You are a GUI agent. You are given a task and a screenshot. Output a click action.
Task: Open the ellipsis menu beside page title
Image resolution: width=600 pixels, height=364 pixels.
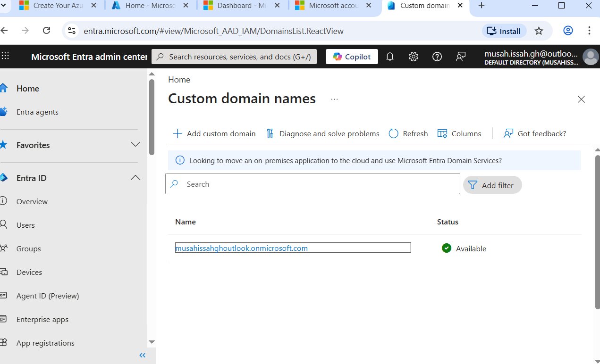(x=334, y=99)
